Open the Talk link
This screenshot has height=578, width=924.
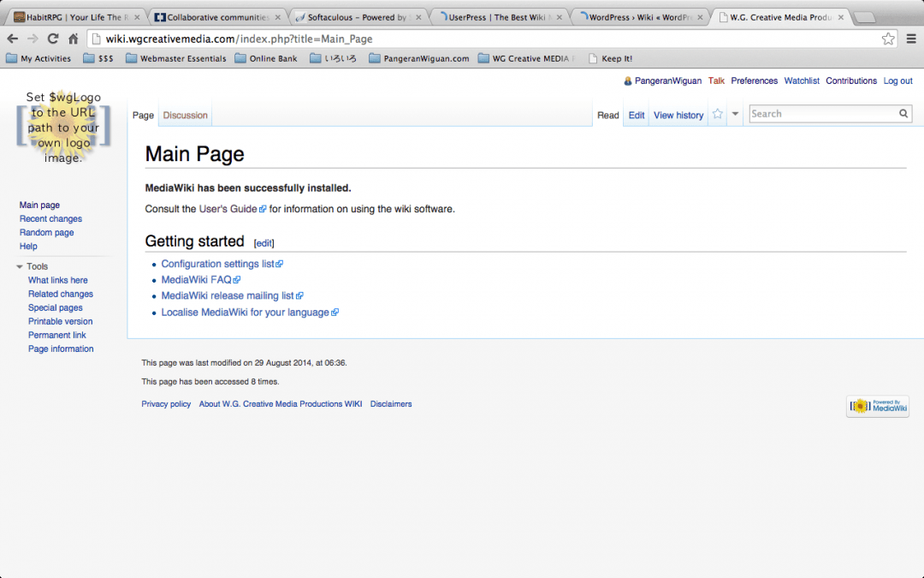tap(716, 80)
